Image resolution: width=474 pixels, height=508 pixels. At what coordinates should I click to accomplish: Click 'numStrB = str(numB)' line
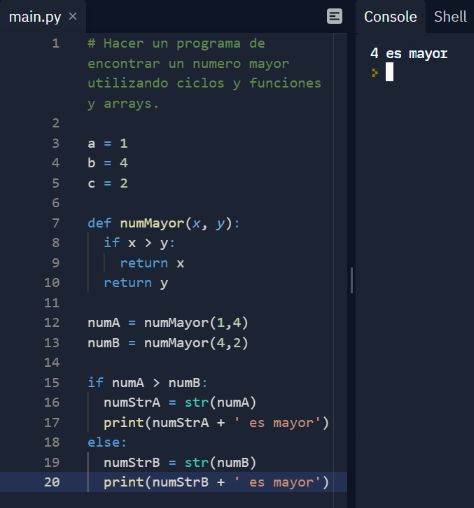180,463
